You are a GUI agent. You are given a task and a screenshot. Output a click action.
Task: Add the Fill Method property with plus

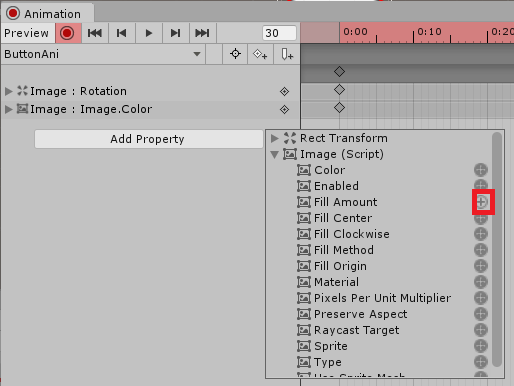pyautogui.click(x=481, y=250)
